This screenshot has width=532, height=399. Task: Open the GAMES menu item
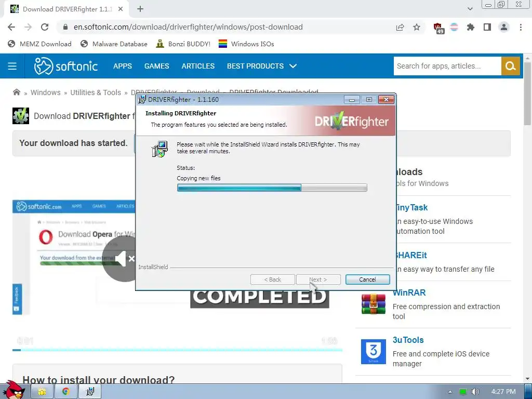click(156, 66)
